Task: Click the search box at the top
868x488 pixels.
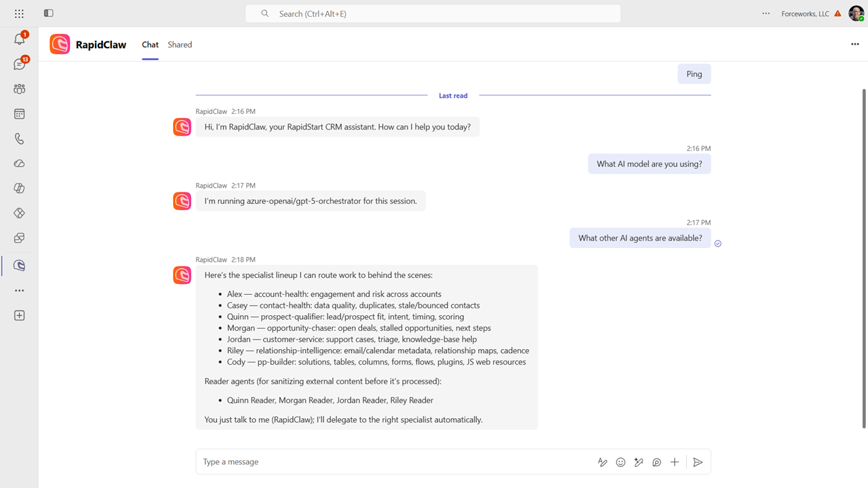Action: [433, 14]
